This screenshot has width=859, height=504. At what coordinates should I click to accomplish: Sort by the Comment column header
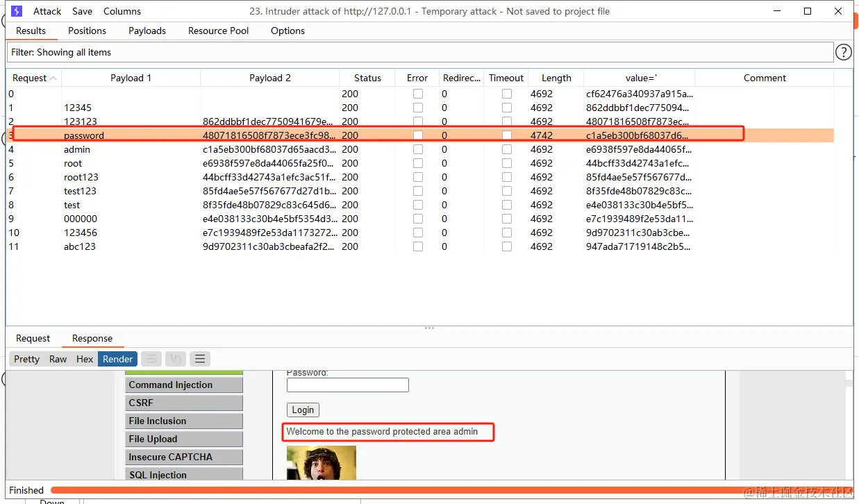[x=765, y=78]
